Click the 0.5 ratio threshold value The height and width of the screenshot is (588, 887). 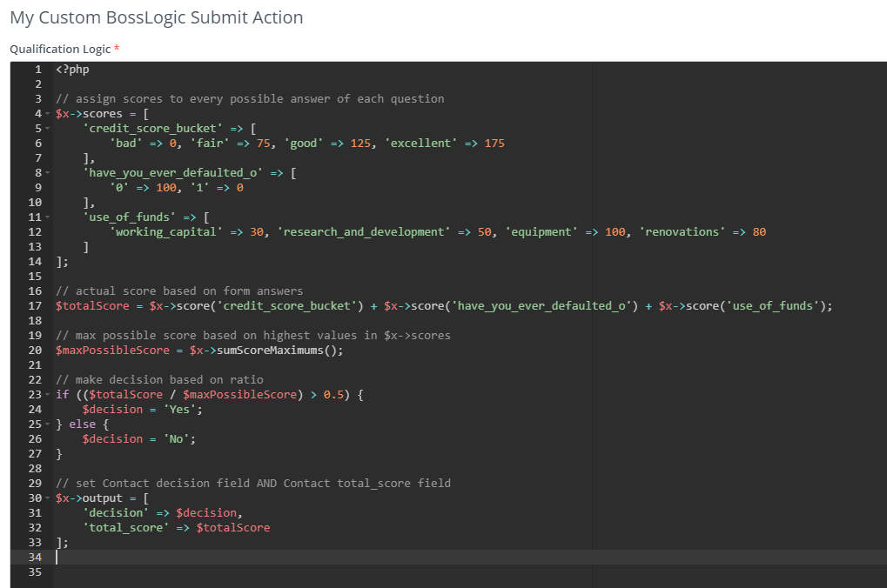(x=333, y=395)
